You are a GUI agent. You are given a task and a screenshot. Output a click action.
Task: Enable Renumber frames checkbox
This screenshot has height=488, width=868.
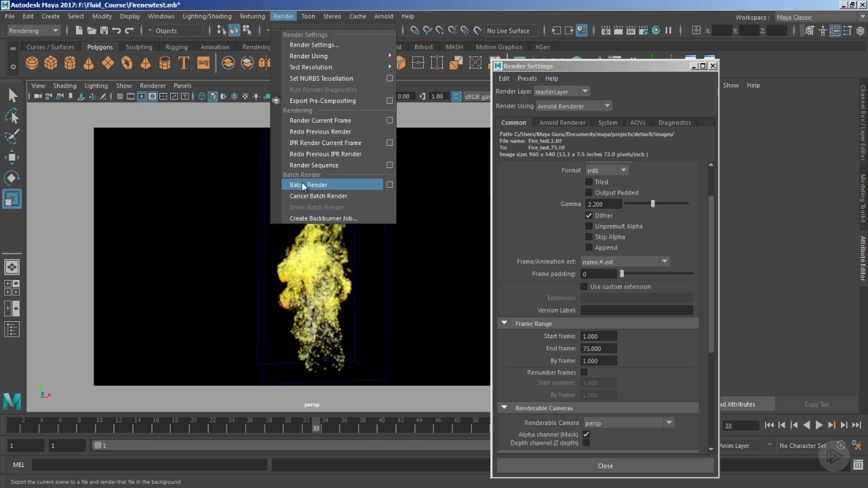[x=584, y=372]
